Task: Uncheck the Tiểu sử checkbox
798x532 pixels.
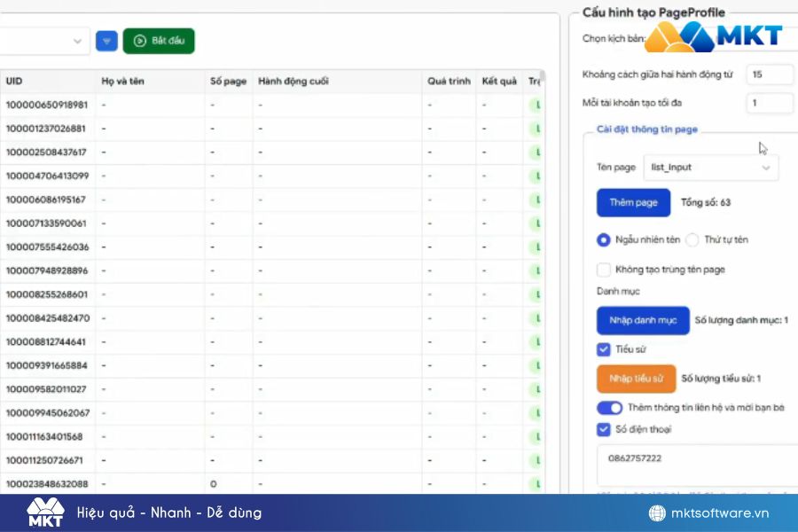Action: click(x=604, y=349)
